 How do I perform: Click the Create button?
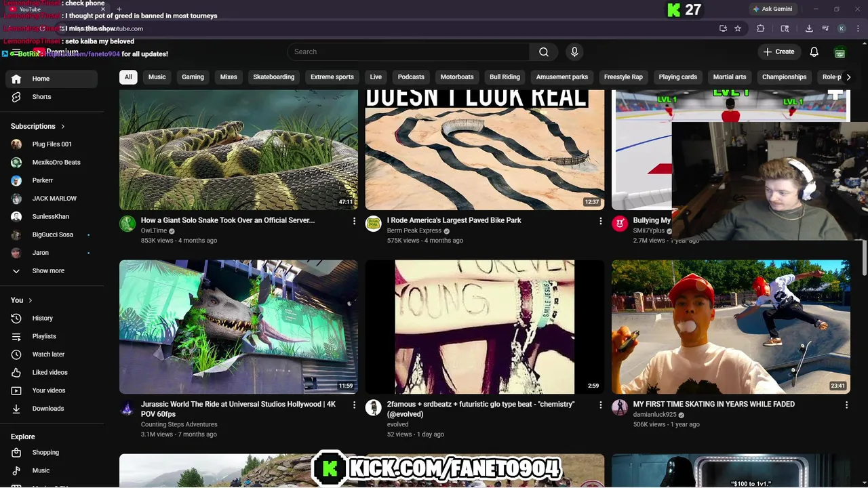[778, 52]
